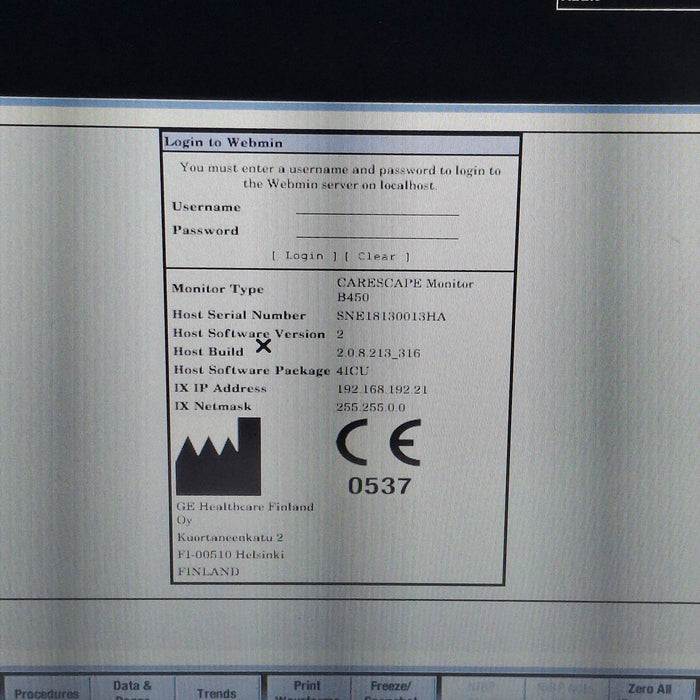The width and height of the screenshot is (700, 700).
Task: Click the Login to Webmin title bar
Action: click(x=341, y=143)
